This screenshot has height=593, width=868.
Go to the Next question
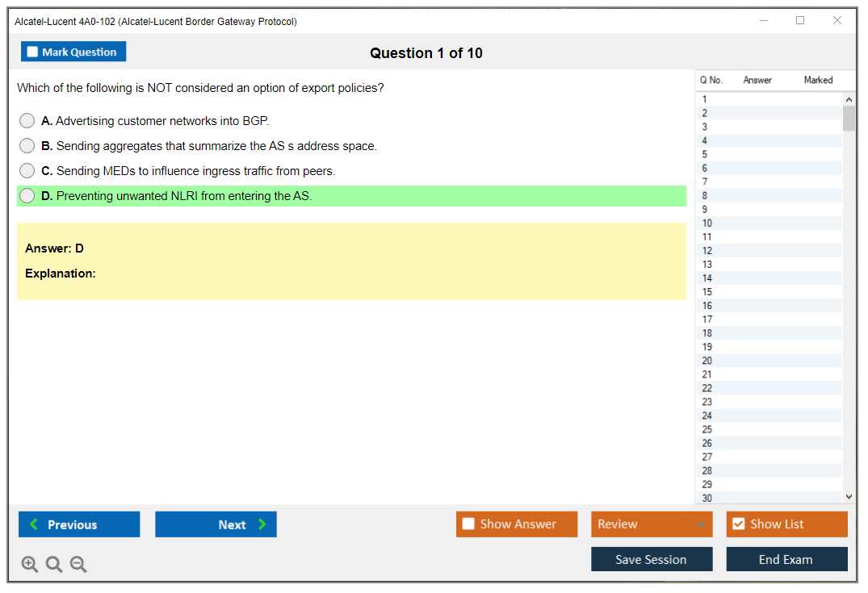pyautogui.click(x=216, y=524)
